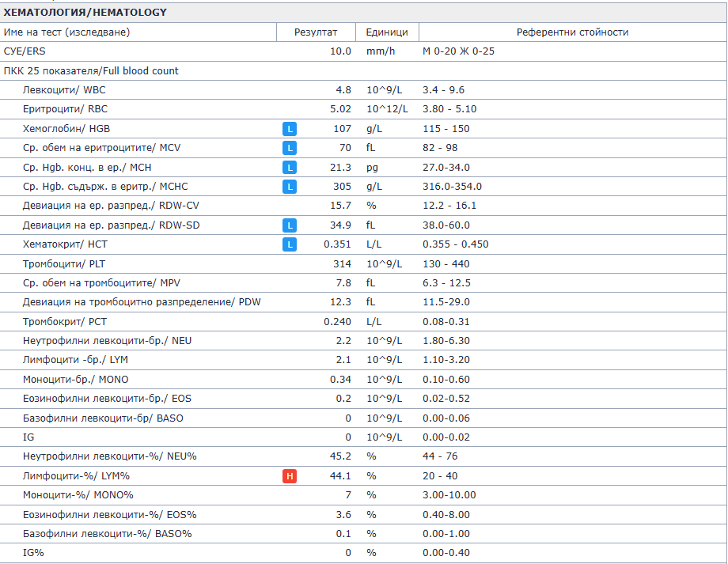Click the L icon in the RDW-SD row
The height and width of the screenshot is (564, 728).
[x=290, y=225]
